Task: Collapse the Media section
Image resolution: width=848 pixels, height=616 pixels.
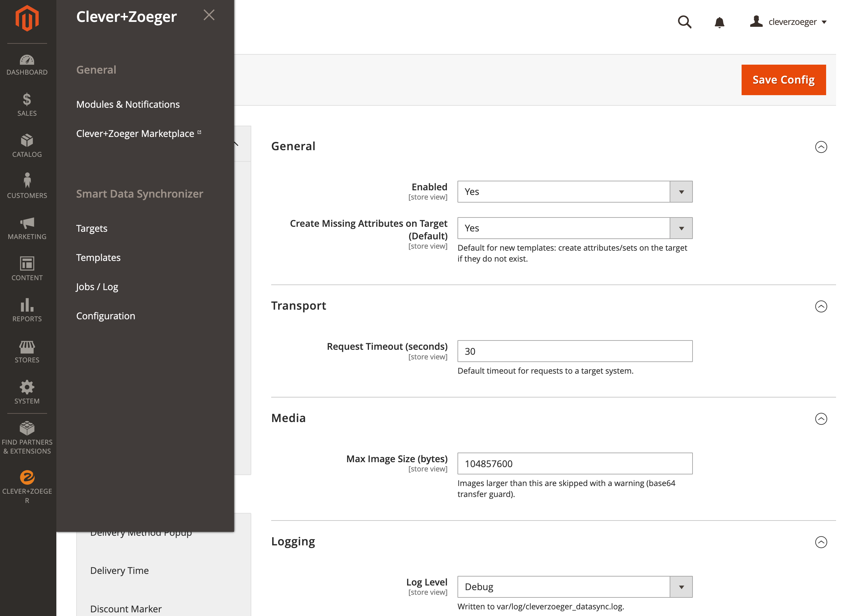Action: (x=821, y=418)
